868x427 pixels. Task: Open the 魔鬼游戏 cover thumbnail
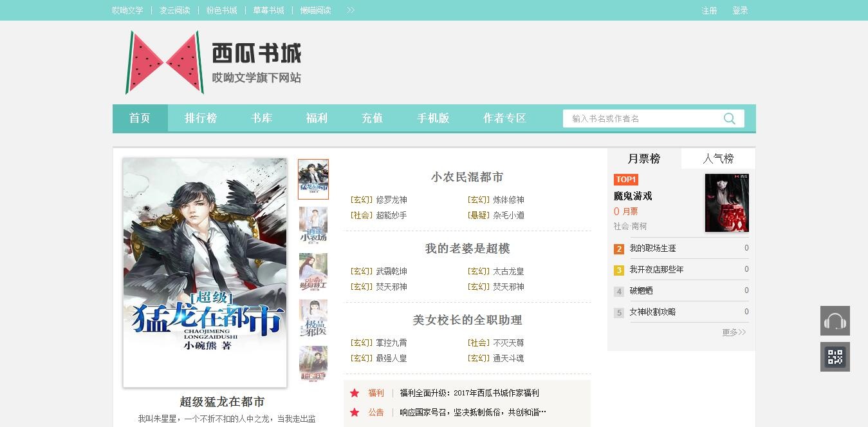727,203
